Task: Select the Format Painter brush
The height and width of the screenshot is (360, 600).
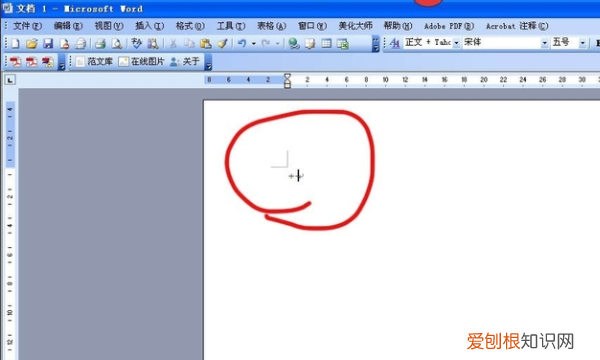Action: click(222, 44)
